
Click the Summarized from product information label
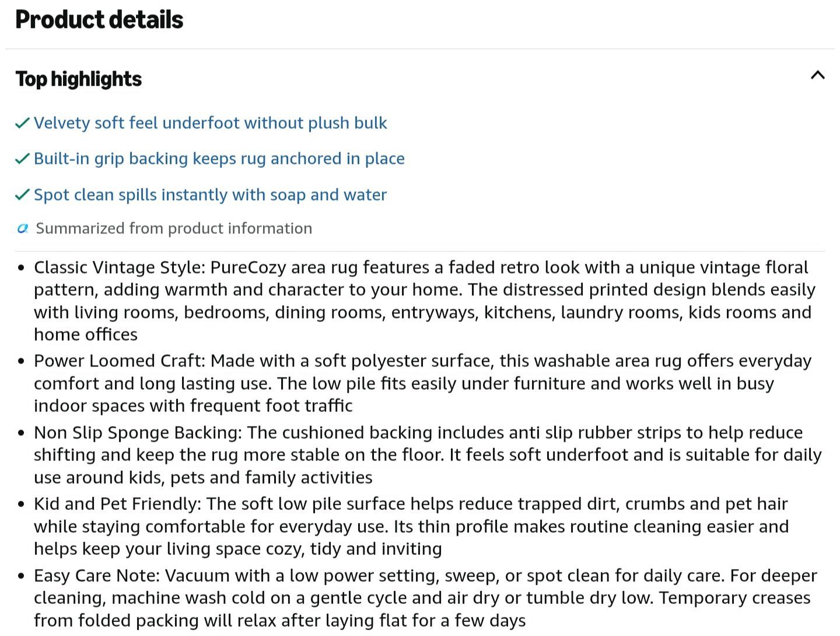[x=174, y=228]
